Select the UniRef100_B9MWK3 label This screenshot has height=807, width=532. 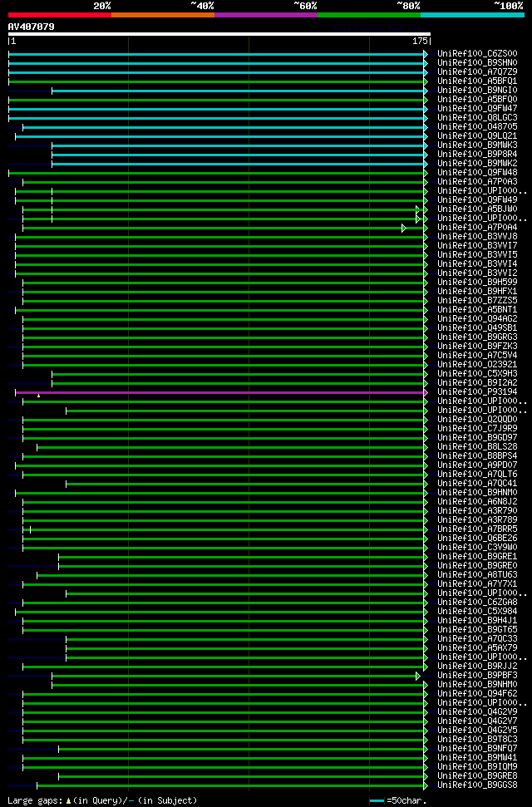[x=477, y=145]
